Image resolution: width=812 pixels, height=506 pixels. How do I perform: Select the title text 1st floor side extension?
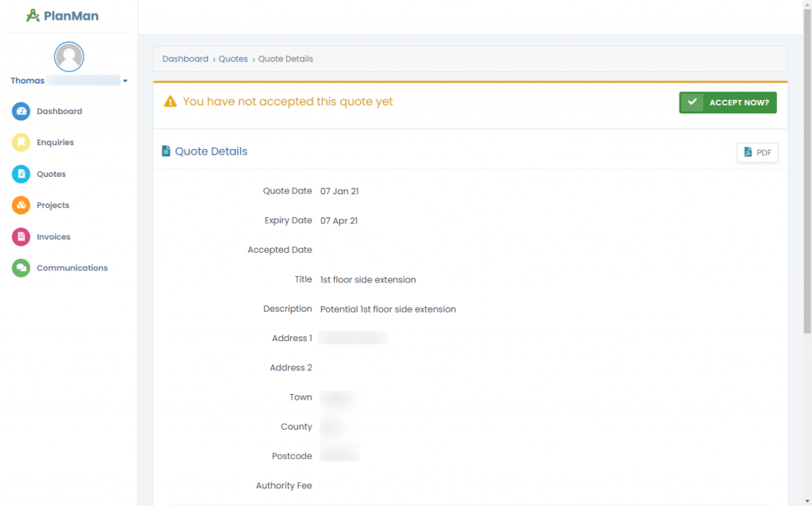[368, 280]
